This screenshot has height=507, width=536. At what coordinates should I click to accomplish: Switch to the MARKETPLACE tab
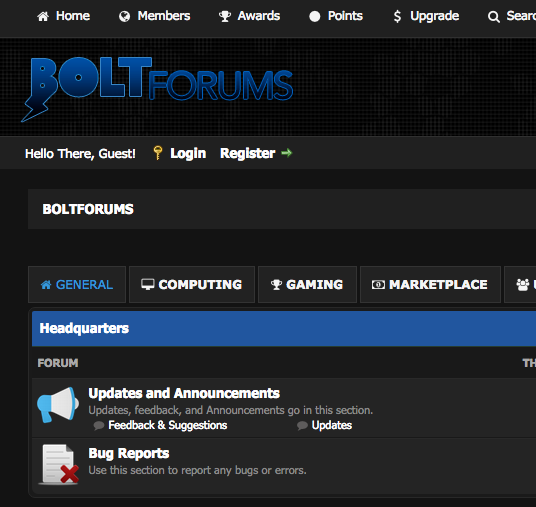[x=430, y=284]
